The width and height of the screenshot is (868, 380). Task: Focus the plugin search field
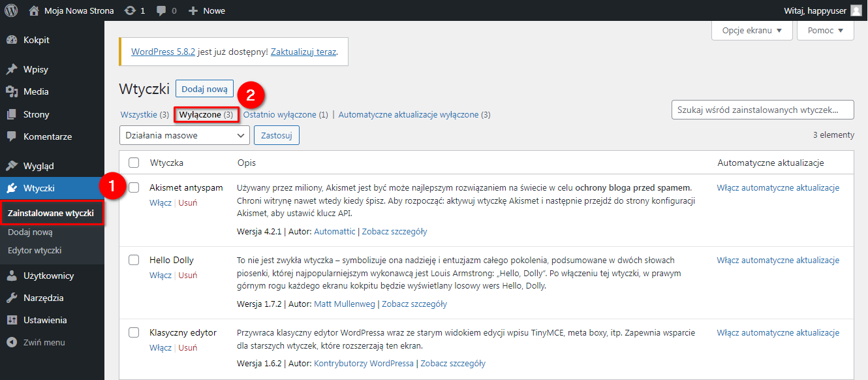763,110
